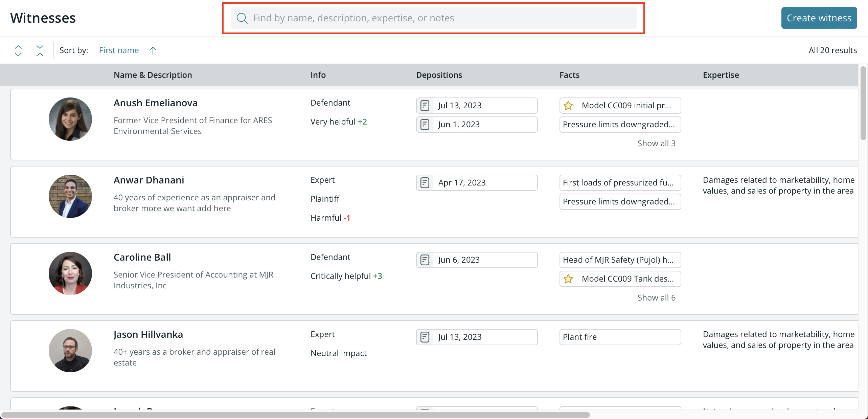Viewport: 868px width, 419px height.
Task: Open Jason's Jul 13, 2023 deposition
Action: pos(477,337)
